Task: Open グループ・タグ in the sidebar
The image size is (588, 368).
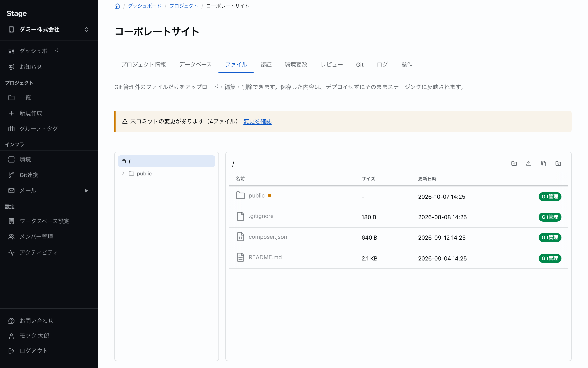Action: pos(49,129)
